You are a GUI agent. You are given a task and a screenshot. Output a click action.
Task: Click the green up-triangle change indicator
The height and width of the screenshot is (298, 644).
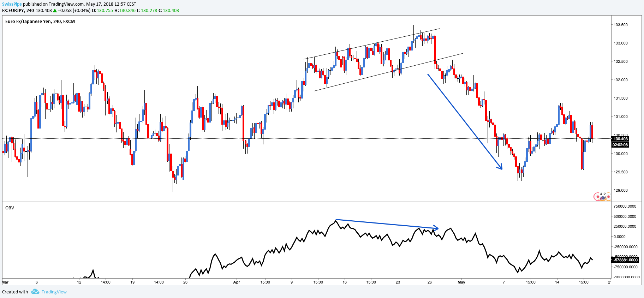click(55, 11)
